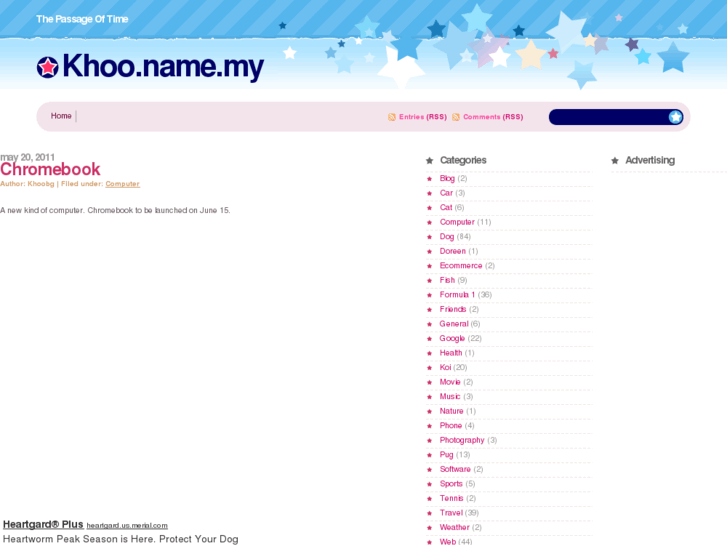Click the Heartworm Peak Season ad text
The width and height of the screenshot is (727, 545).
click(121, 539)
